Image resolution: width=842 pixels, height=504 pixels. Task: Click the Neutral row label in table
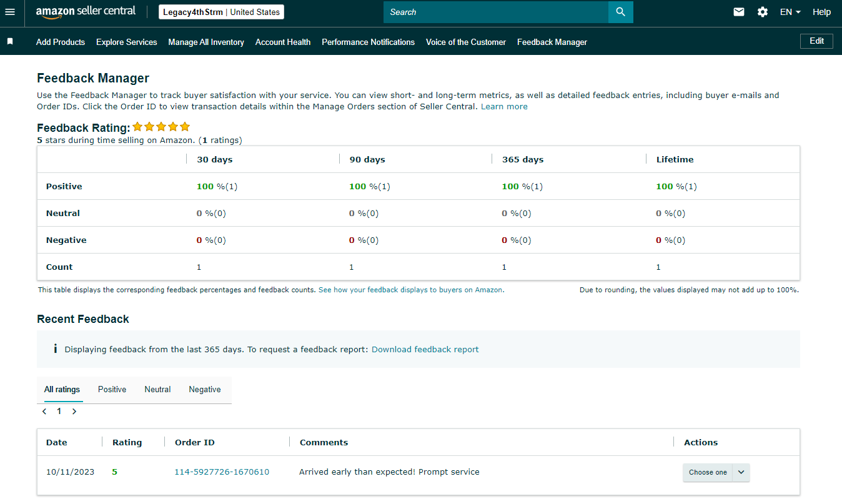click(x=63, y=213)
